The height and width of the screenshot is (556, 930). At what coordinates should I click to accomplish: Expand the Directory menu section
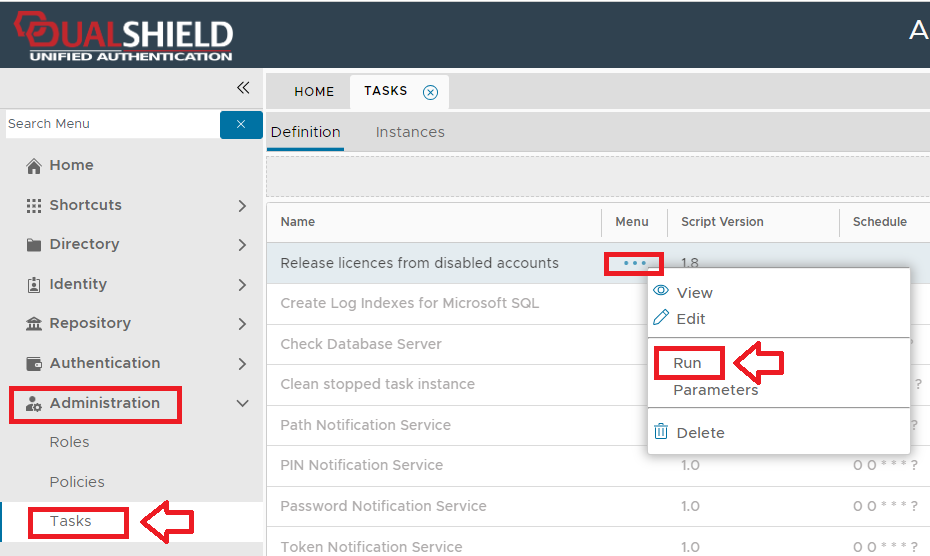(242, 244)
